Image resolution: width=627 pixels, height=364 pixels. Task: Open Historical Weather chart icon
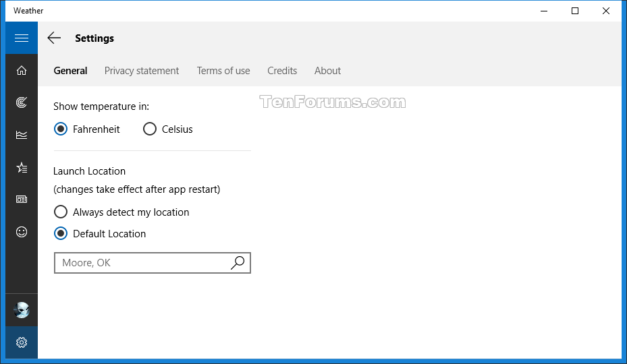pyautogui.click(x=22, y=135)
